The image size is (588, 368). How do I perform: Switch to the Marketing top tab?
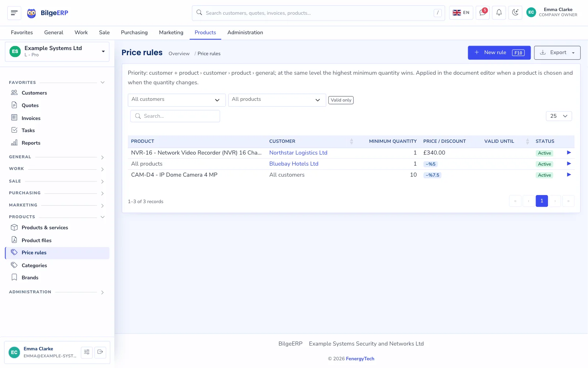(171, 32)
